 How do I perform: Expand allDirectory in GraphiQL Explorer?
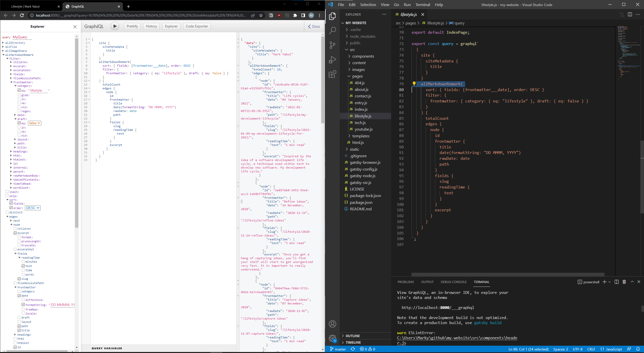click(3, 43)
